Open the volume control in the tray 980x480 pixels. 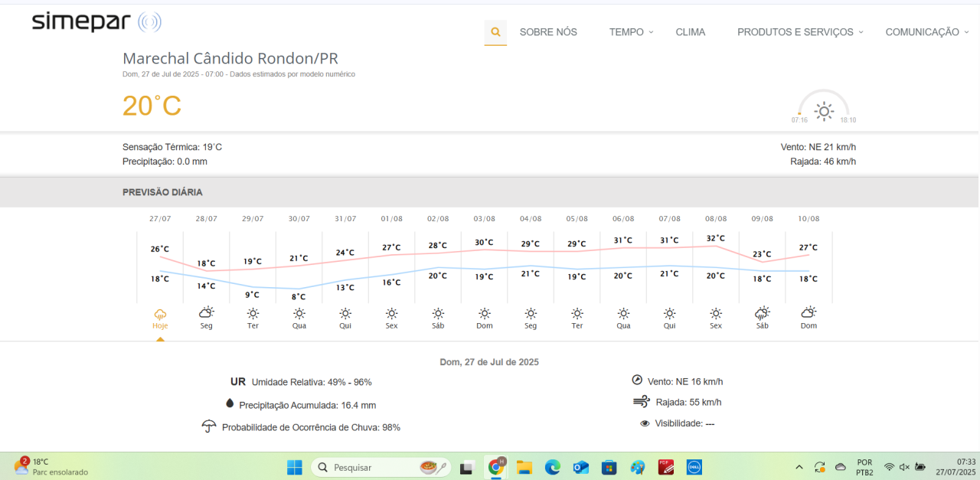click(904, 467)
